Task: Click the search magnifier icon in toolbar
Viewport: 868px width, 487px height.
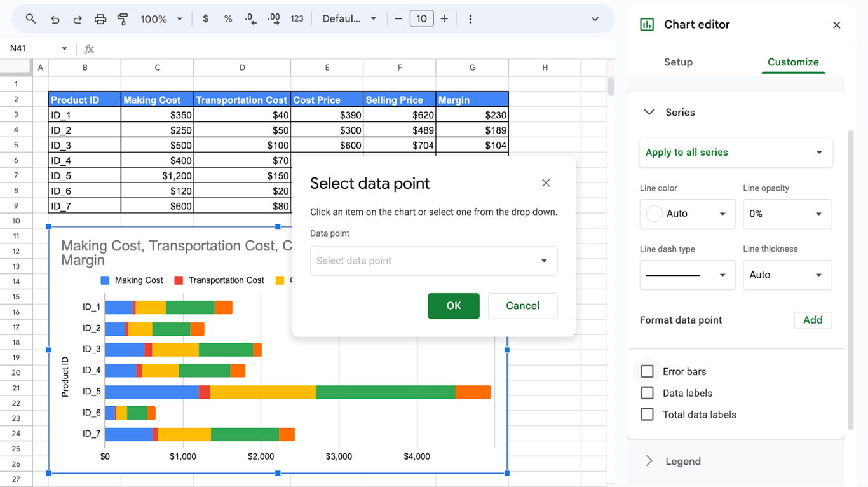Action: [31, 19]
